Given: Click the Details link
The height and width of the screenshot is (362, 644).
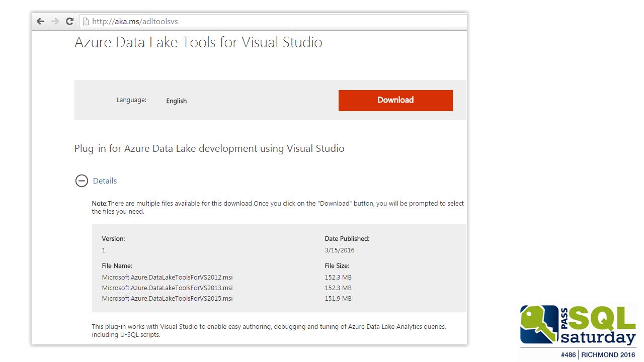Looking at the screenshot, I should 105,181.
